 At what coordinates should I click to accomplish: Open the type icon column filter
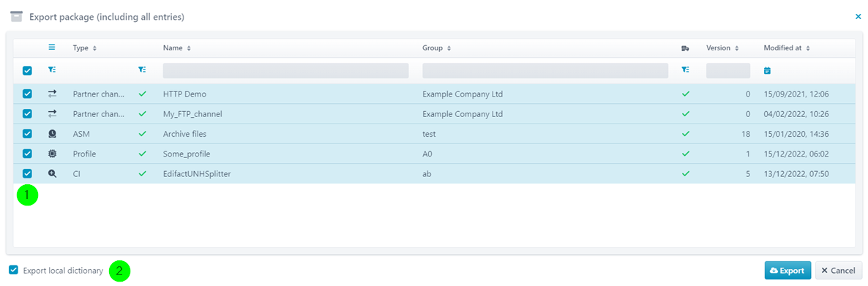(52, 70)
